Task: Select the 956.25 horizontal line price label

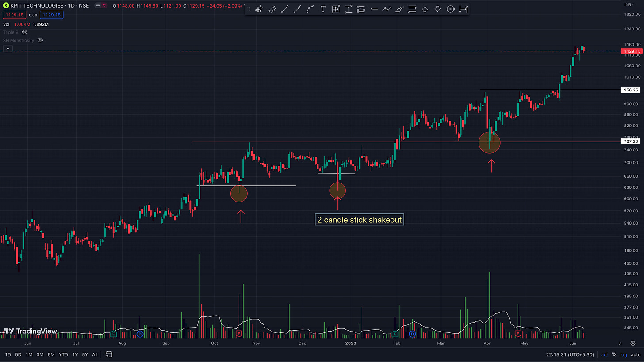Action: (x=632, y=90)
